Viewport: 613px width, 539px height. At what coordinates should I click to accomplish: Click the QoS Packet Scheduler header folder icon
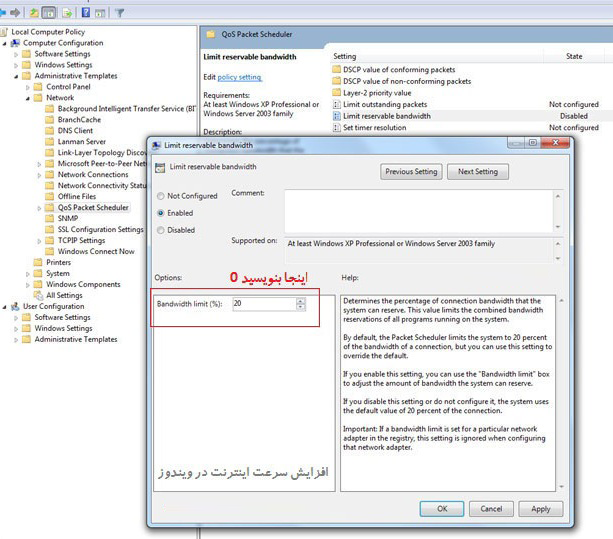click(211, 34)
